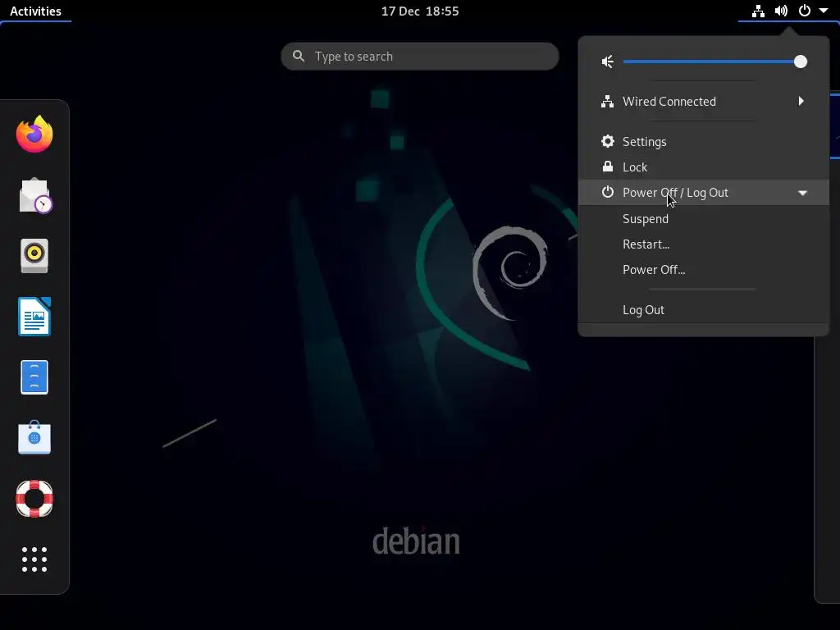
Task: Click Wired Connected entry
Action: pos(703,101)
